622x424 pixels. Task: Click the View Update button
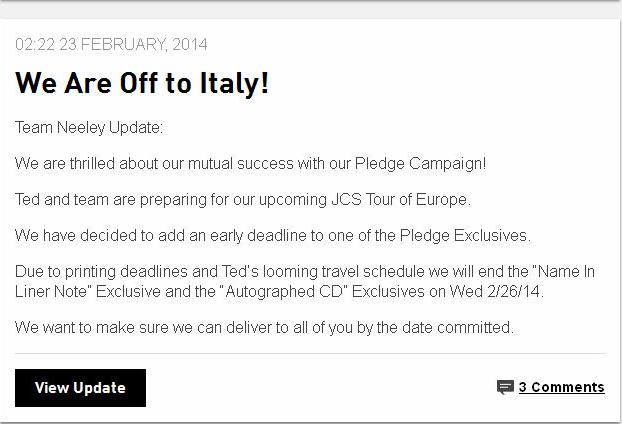pyautogui.click(x=80, y=388)
